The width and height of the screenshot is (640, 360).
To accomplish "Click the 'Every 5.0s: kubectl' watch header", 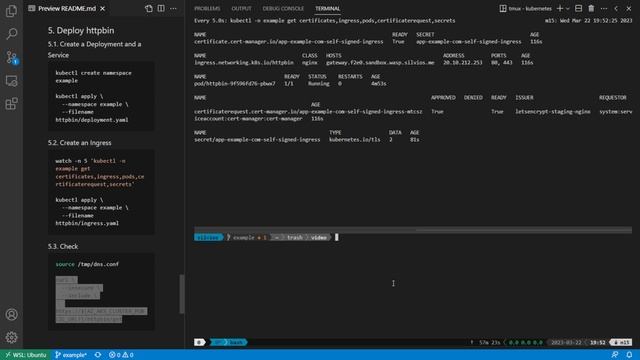I will 324,20.
